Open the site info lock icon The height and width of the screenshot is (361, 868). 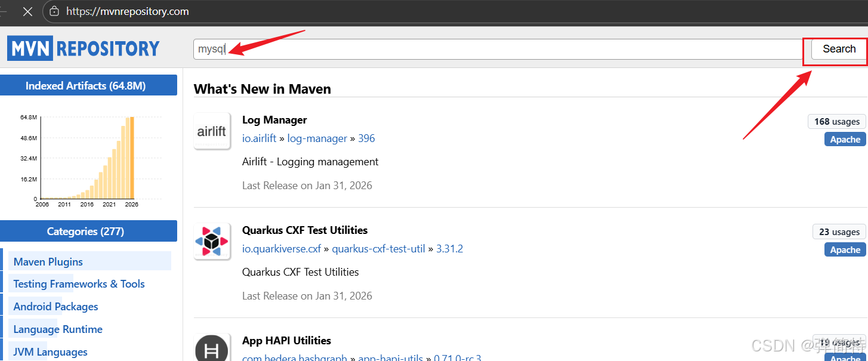pyautogui.click(x=55, y=11)
